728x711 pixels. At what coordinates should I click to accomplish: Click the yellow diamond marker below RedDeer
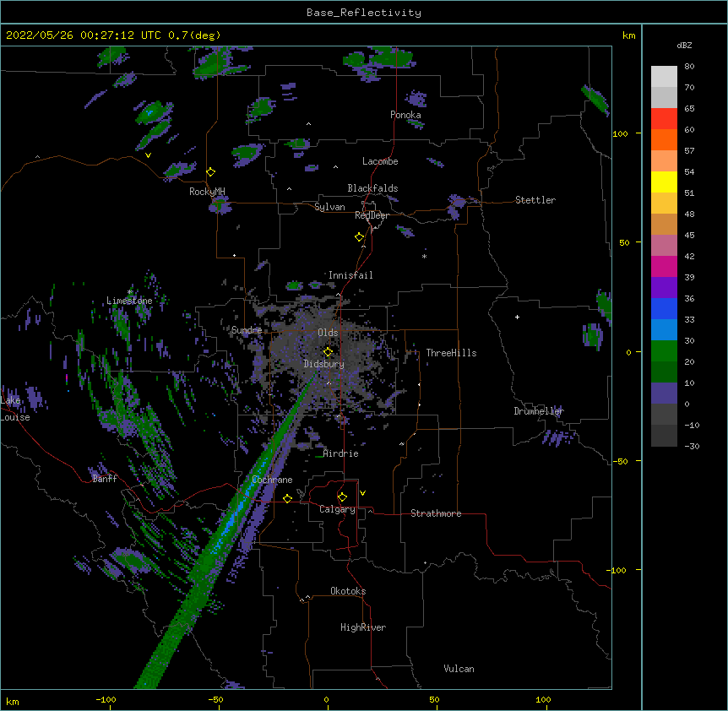tap(359, 237)
